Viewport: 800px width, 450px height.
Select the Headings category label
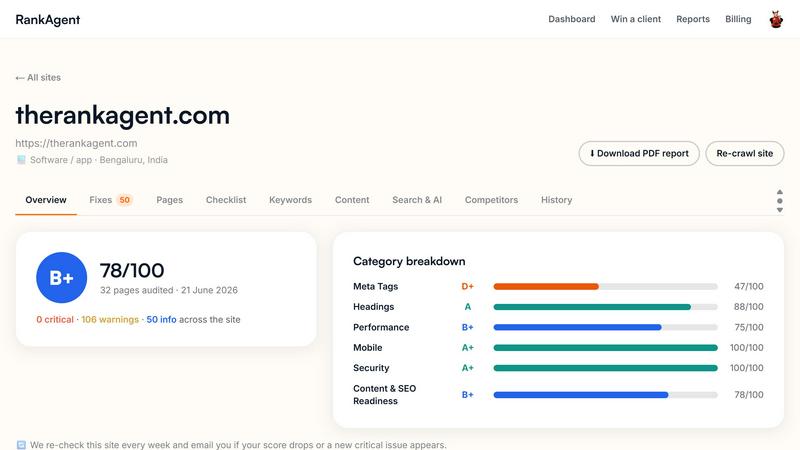click(373, 307)
